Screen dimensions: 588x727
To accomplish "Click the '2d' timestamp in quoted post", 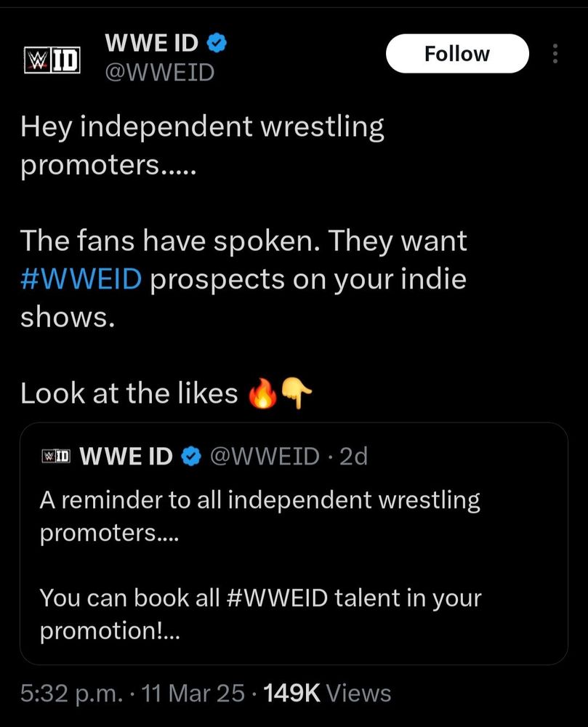I will click(x=354, y=457).
